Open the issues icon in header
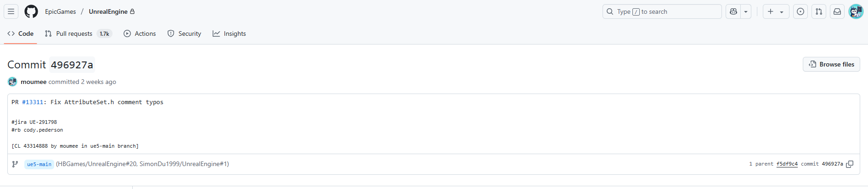 pyautogui.click(x=800, y=11)
